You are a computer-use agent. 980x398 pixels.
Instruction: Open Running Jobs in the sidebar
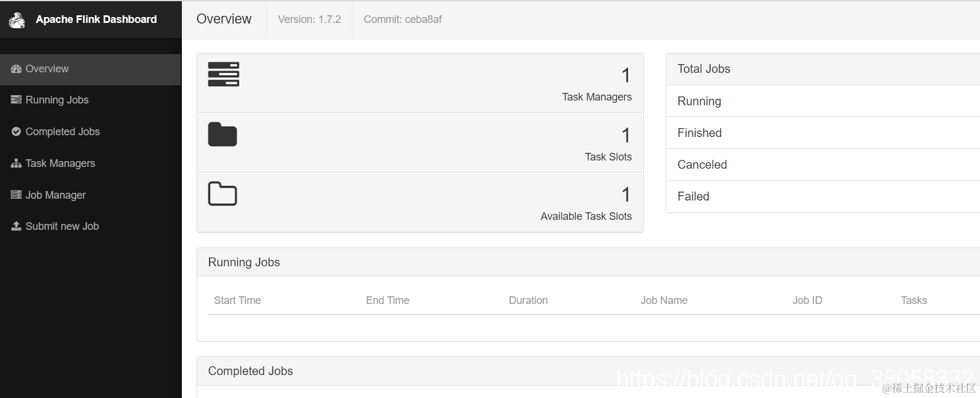[91, 101]
